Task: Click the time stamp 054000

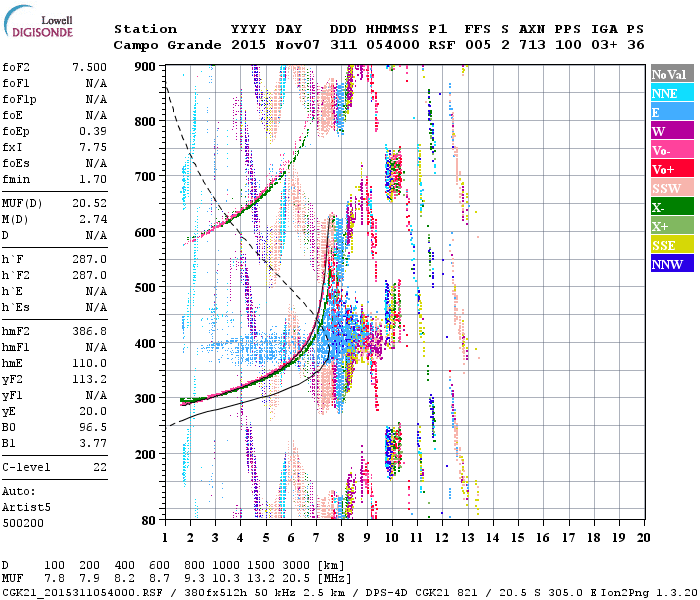Action: 392,45
